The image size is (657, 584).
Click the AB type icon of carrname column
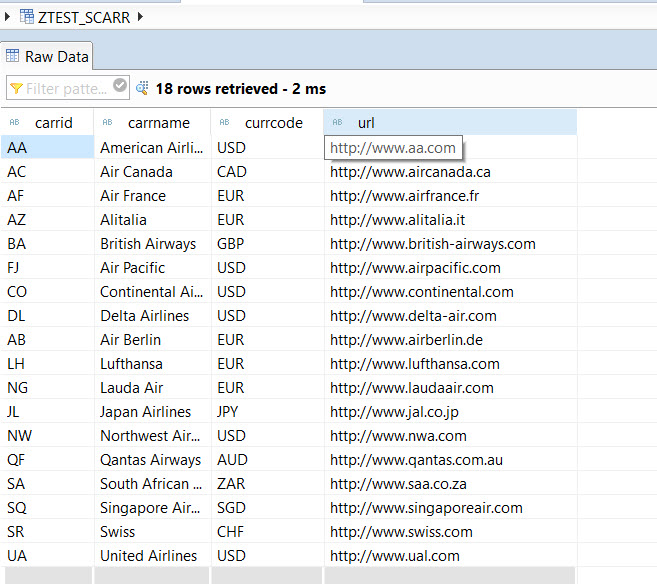pos(107,122)
